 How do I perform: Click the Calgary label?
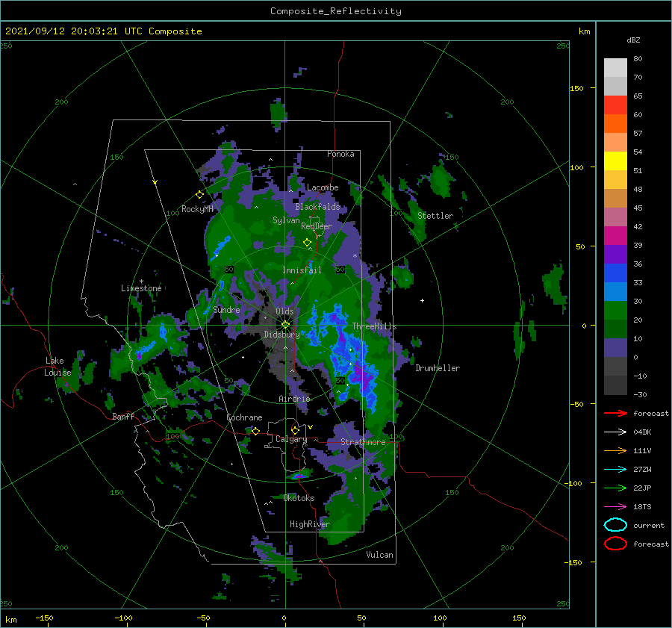click(x=291, y=439)
